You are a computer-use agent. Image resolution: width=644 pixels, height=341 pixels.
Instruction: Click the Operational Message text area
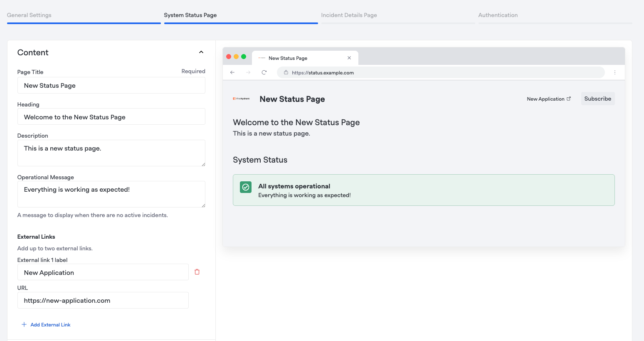point(111,194)
